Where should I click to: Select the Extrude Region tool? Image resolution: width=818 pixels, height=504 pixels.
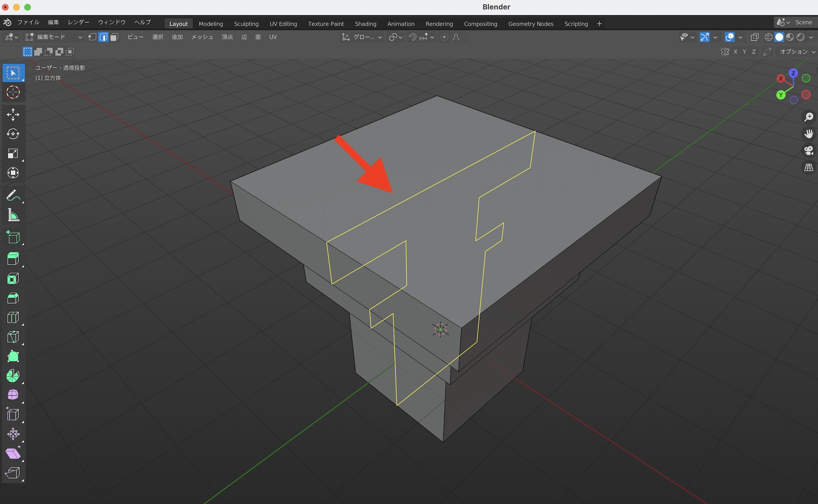[13, 259]
